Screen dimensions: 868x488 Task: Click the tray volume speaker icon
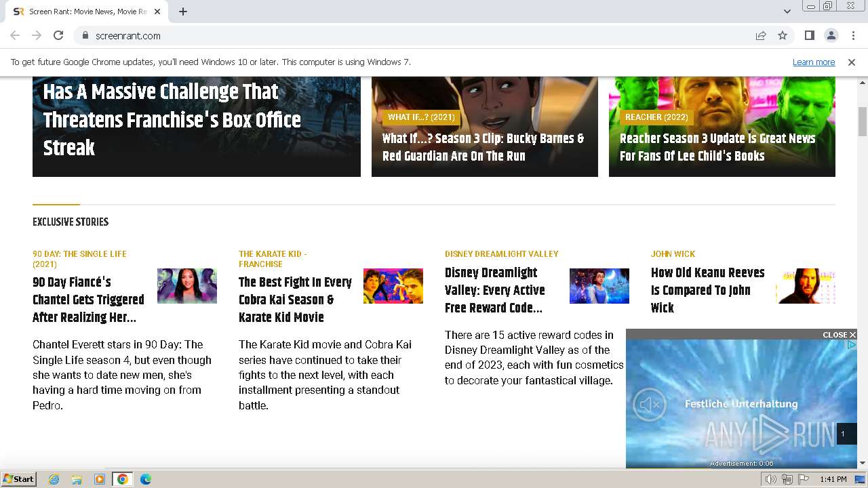pyautogui.click(x=771, y=479)
